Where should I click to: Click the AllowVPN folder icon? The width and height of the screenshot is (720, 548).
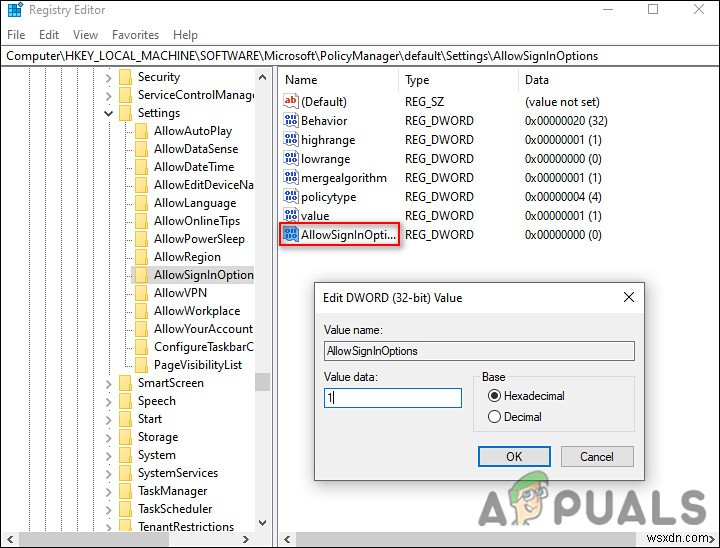tap(141, 293)
